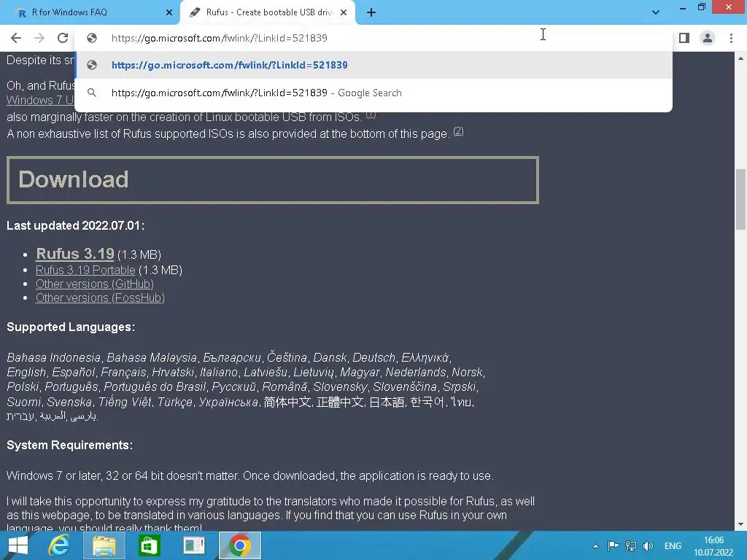This screenshot has width=747, height=560.
Task: Open Other versions (FossHub) link
Action: (x=100, y=297)
